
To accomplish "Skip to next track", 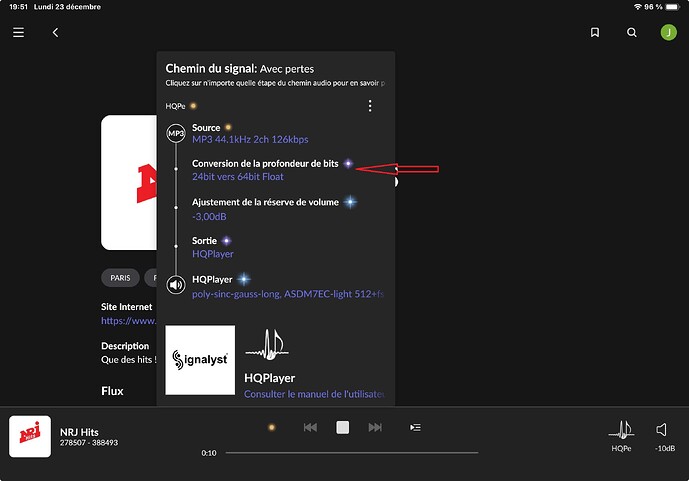I will 375,427.
